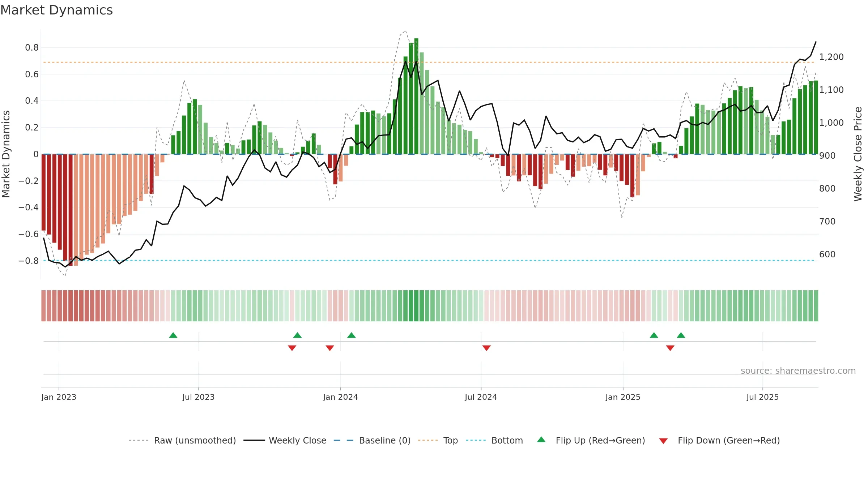Click the vertical Market Dynamics axis title
868x488 pixels.
tap(6, 154)
